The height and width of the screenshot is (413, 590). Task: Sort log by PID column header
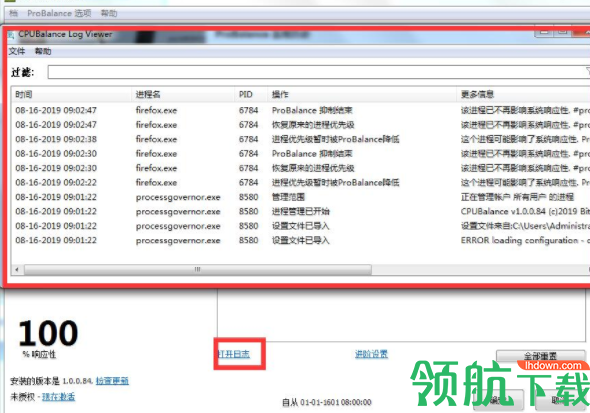251,94
